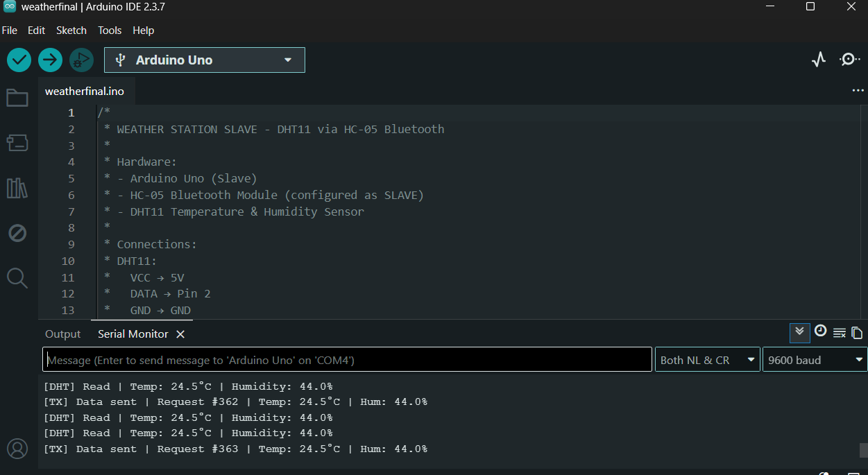Open the Library Manager sidebar icon
868x475 pixels.
17,188
